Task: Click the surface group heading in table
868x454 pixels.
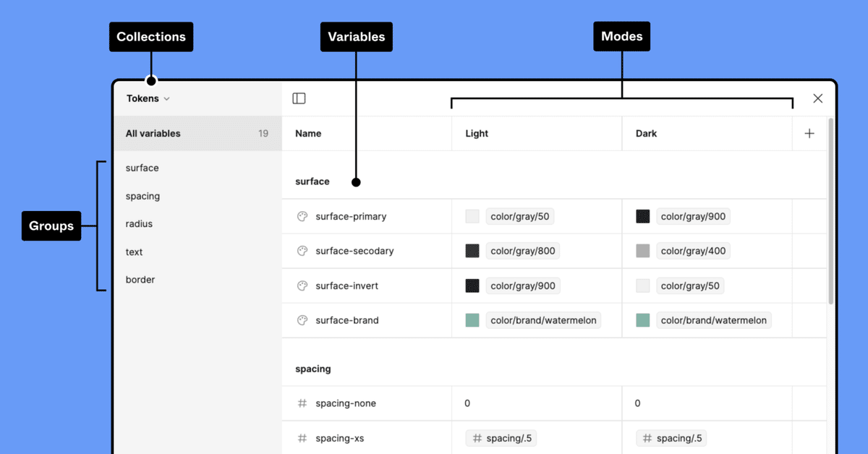Action: coord(312,181)
